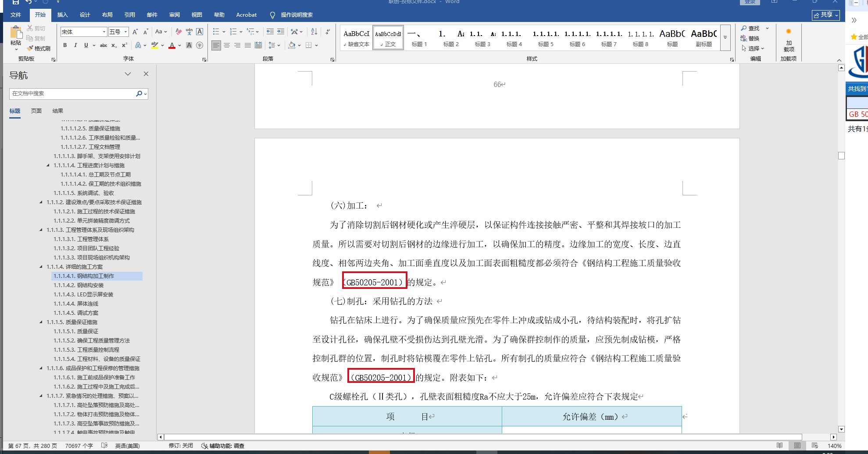The height and width of the screenshot is (454, 868).
Task: Go to heading 1.1.1.4.2 钢结构安装
Action: [79, 285]
